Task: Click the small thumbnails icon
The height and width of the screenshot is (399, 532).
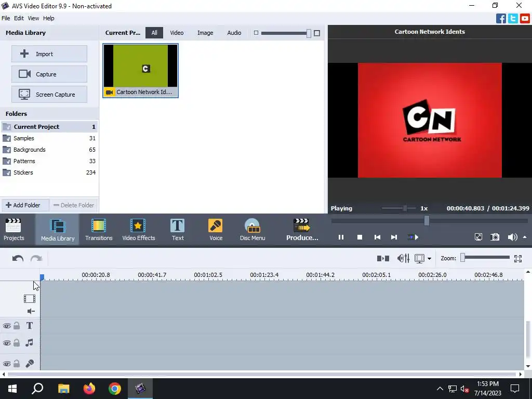Action: tap(256, 33)
